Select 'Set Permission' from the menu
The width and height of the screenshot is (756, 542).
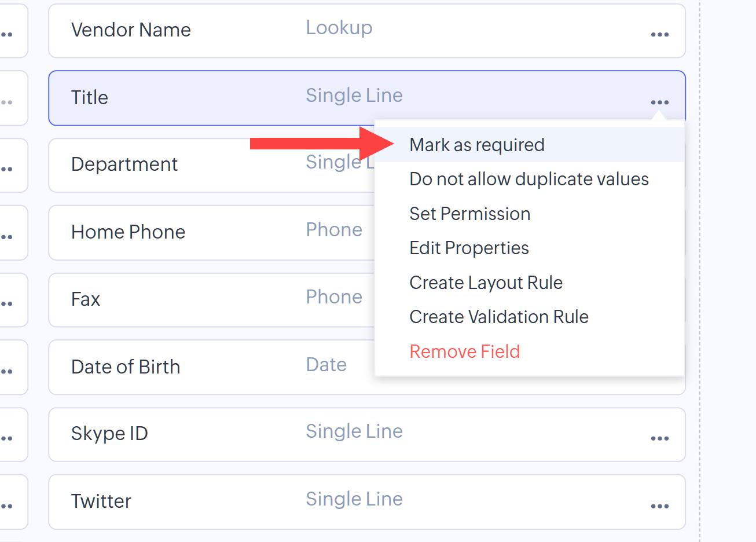(x=469, y=214)
